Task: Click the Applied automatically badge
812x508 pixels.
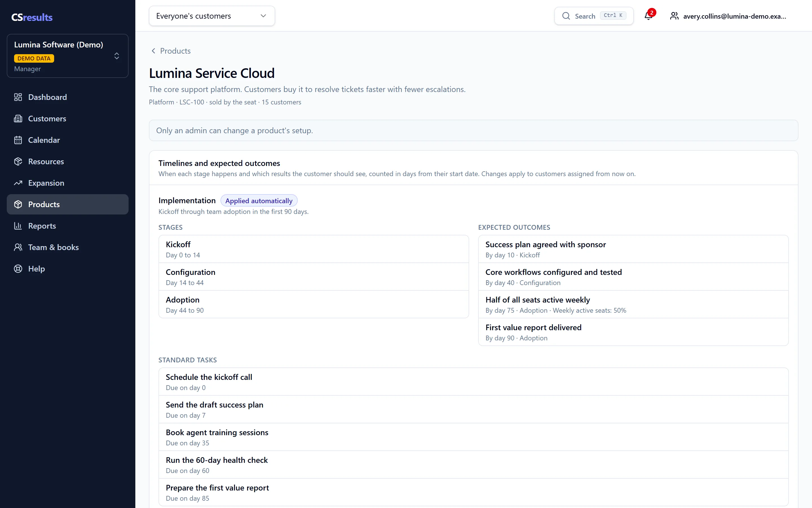Action: (259, 201)
